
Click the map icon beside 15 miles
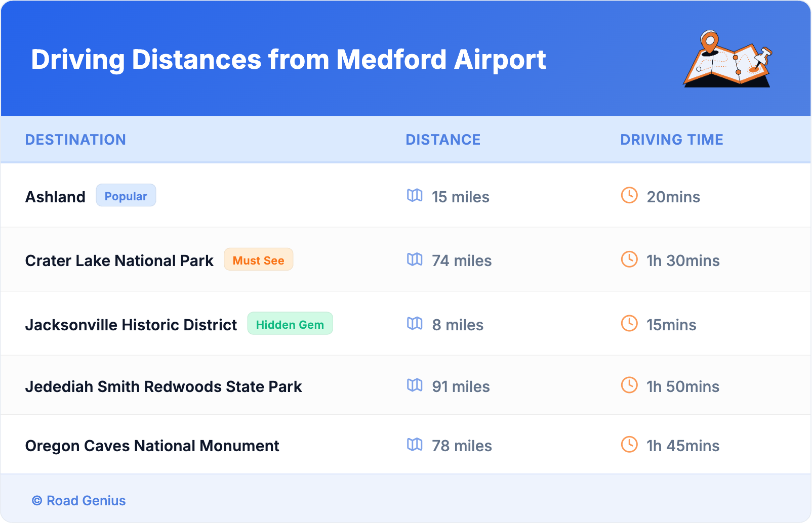[x=415, y=195]
